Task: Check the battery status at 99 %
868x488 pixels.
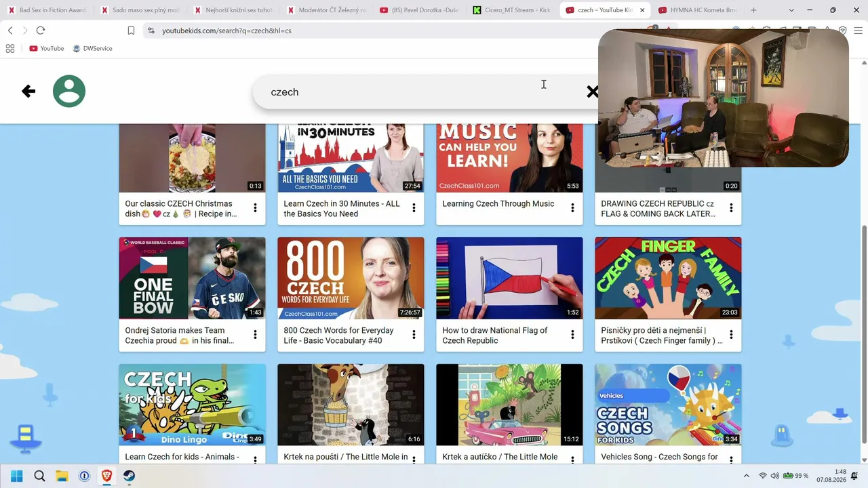Action: pos(796,476)
